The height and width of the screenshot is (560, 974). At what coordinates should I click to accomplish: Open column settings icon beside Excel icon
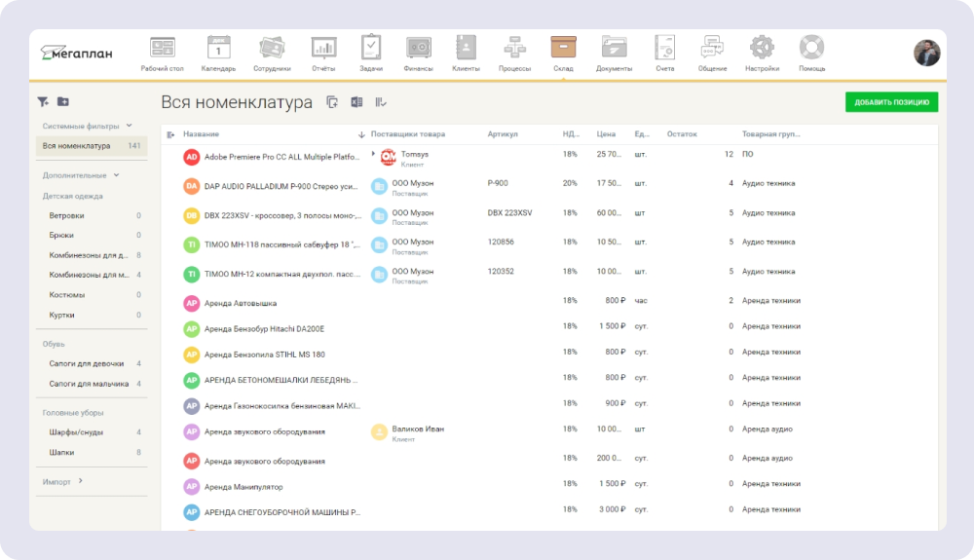[x=381, y=102]
